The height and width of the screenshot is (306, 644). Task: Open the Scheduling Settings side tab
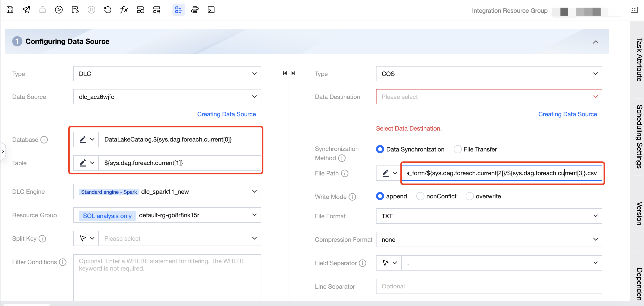pos(639,137)
